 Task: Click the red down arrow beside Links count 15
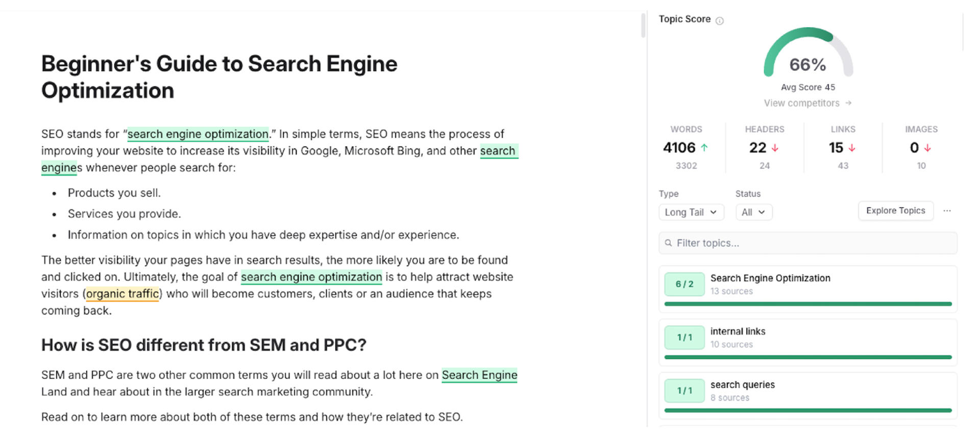[x=852, y=148]
